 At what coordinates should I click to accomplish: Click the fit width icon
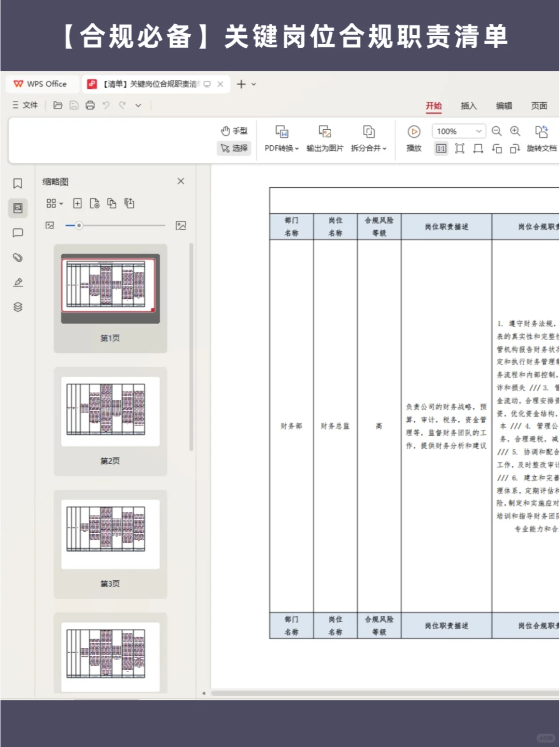(478, 149)
